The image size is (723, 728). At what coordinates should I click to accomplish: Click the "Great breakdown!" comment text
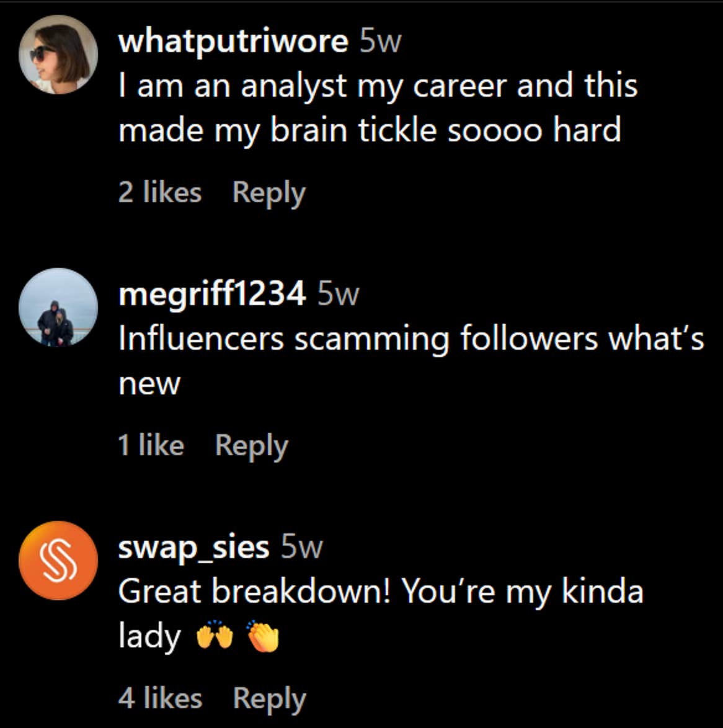[380, 592]
